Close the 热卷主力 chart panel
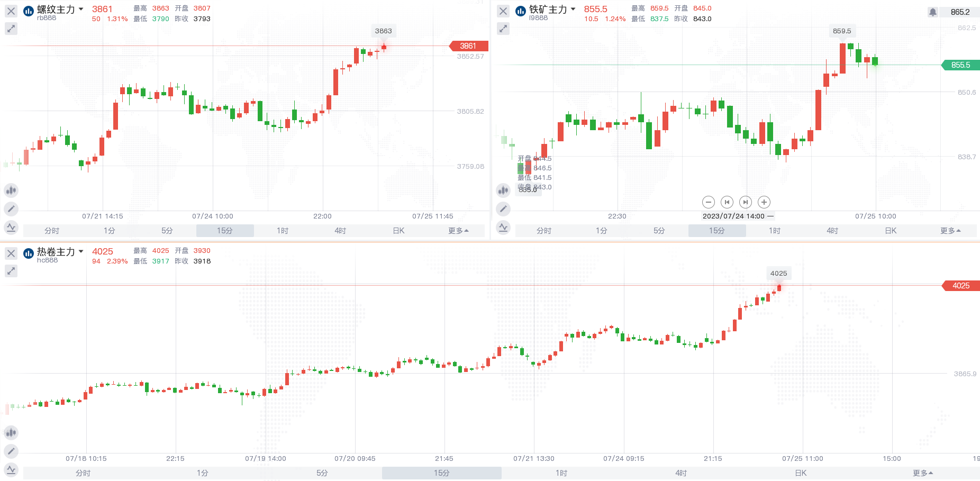980x481 pixels. point(11,253)
